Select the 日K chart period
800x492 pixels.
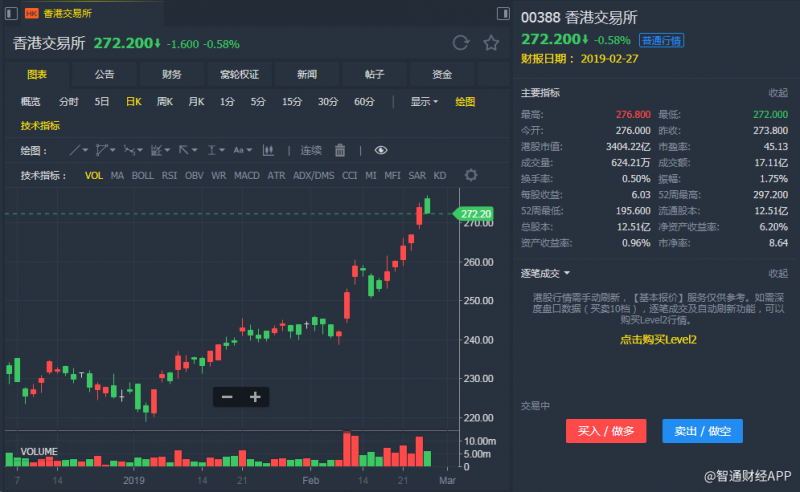click(x=134, y=102)
